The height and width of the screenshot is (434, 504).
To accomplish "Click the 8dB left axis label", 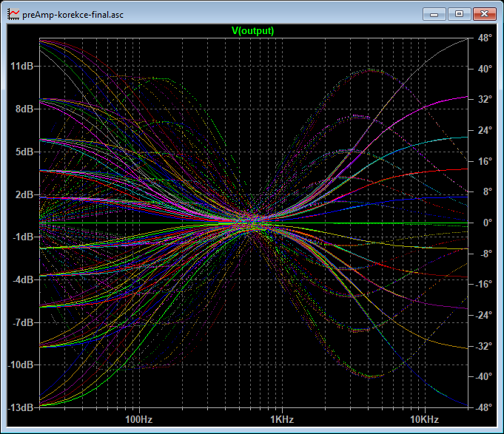I will pos(24,109).
